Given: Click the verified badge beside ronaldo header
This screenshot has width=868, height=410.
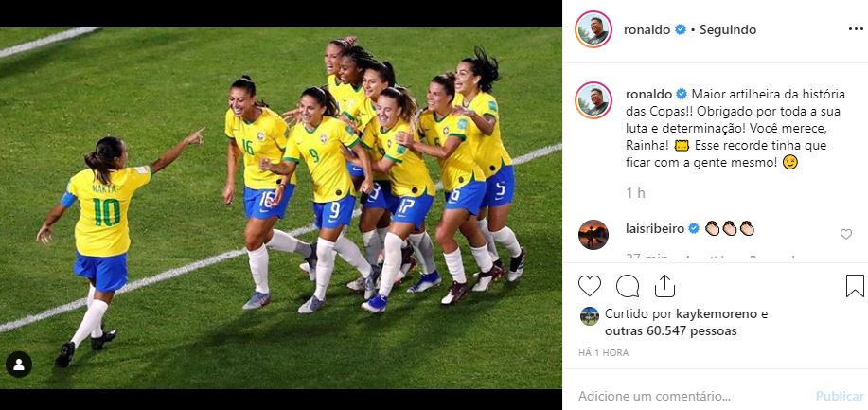Looking at the screenshot, I should (x=681, y=30).
